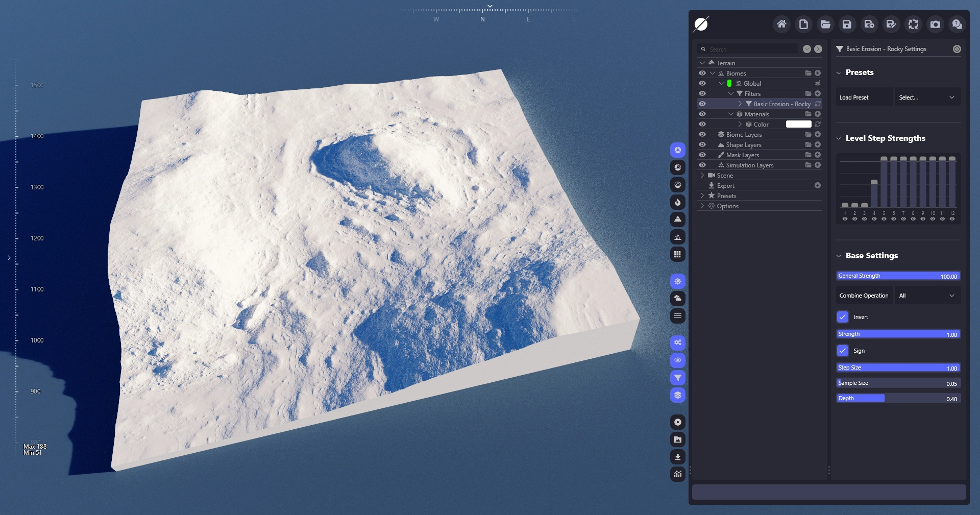Open the Load Preset Select dropdown

926,97
